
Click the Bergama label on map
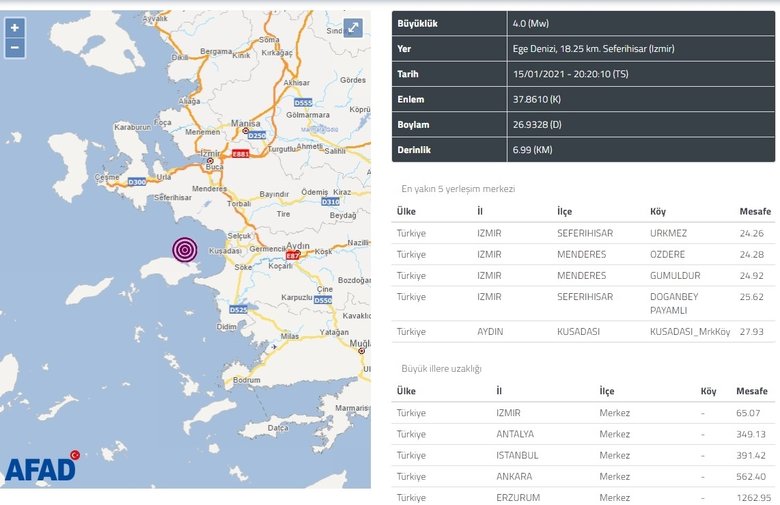point(216,51)
